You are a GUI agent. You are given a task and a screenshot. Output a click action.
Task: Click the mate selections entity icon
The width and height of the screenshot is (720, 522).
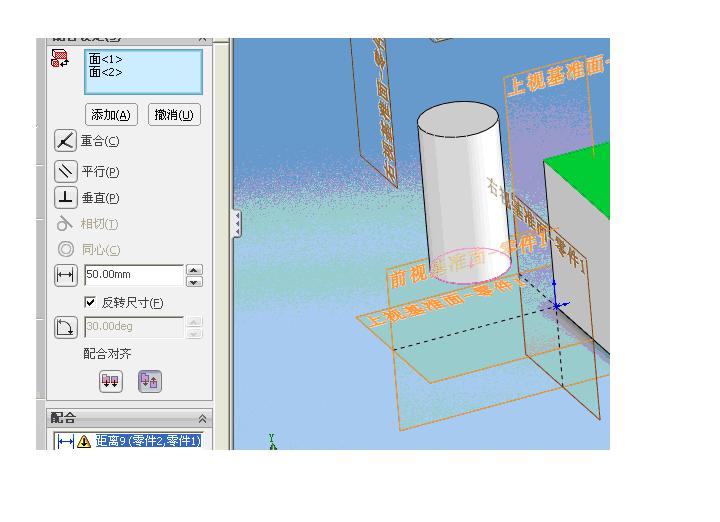pyautogui.click(x=60, y=58)
